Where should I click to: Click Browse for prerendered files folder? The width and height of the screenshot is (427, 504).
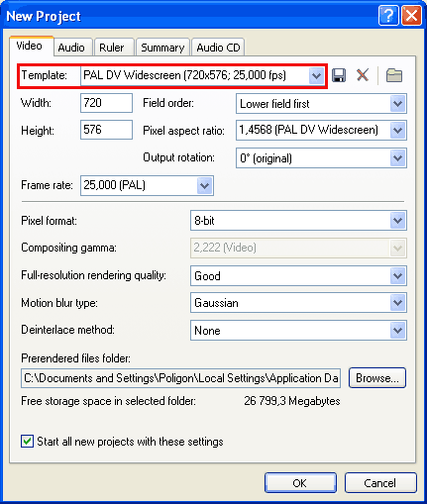tap(377, 378)
